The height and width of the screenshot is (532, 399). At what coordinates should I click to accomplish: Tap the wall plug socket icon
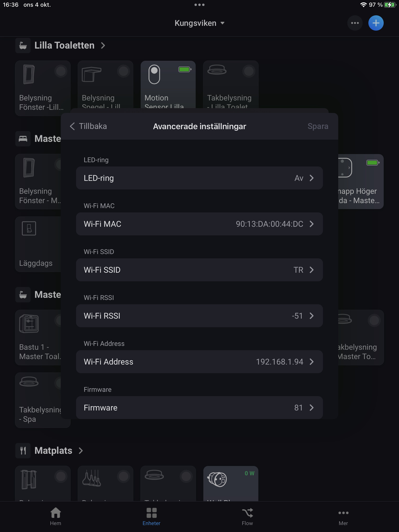pyautogui.click(x=217, y=479)
